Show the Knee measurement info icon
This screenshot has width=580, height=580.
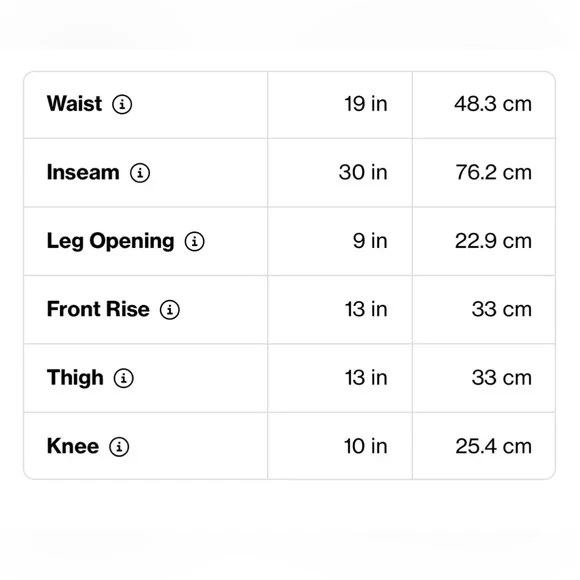click(x=119, y=447)
